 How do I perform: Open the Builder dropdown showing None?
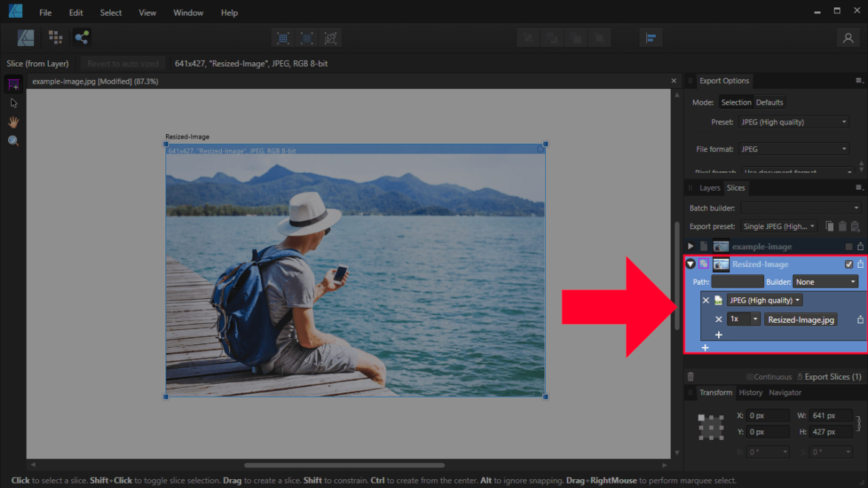click(x=825, y=282)
